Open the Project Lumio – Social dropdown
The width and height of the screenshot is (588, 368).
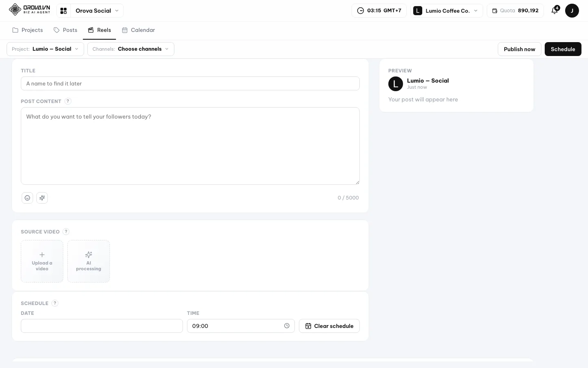(x=45, y=49)
